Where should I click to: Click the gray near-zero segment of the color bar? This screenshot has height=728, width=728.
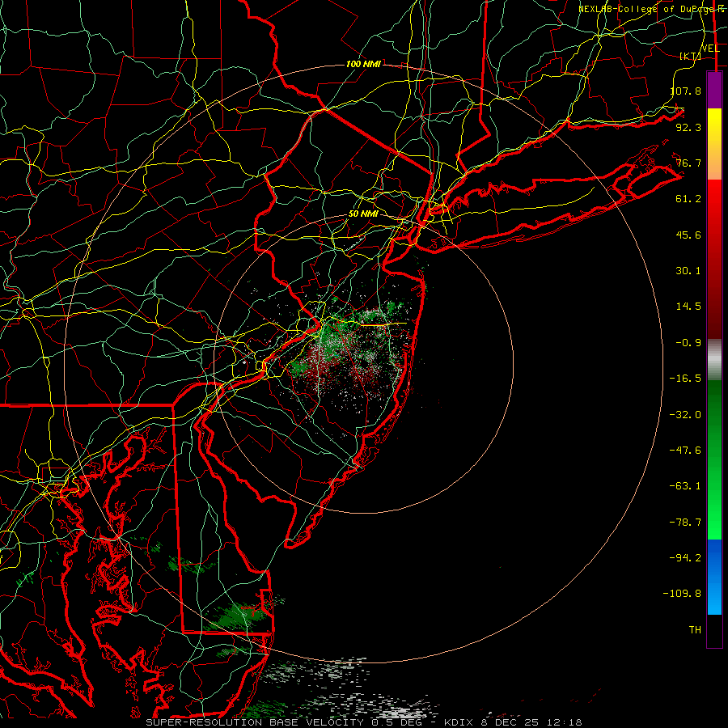point(714,360)
